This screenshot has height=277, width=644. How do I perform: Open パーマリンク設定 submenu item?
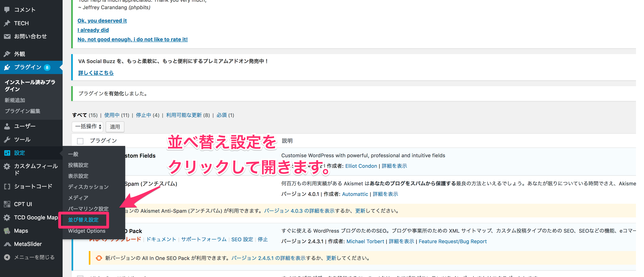[88, 209]
